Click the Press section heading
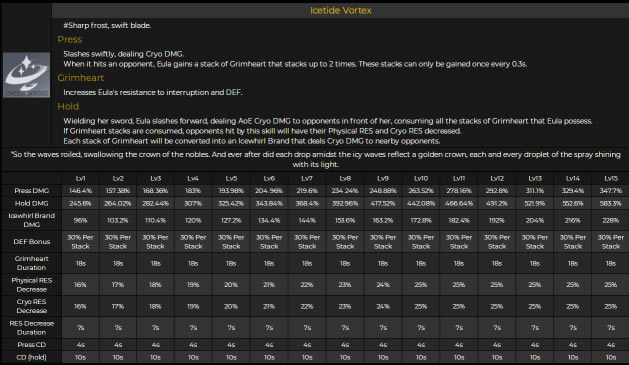 coord(70,39)
